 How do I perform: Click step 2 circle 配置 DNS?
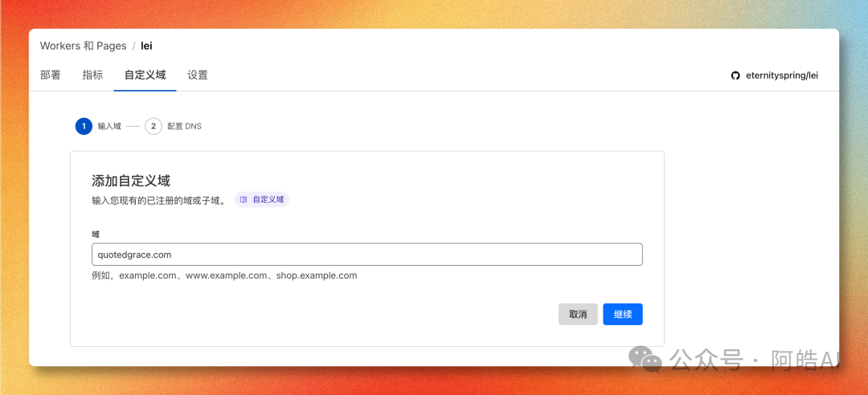pos(154,126)
